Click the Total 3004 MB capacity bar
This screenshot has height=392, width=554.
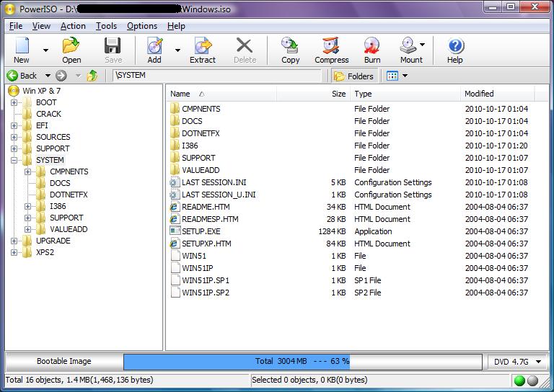(x=302, y=362)
